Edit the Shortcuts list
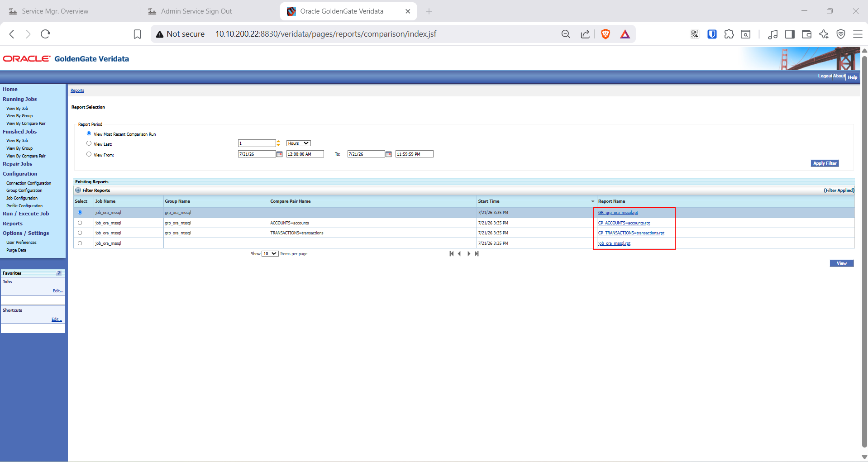This screenshot has height=462, width=868. [x=57, y=319]
